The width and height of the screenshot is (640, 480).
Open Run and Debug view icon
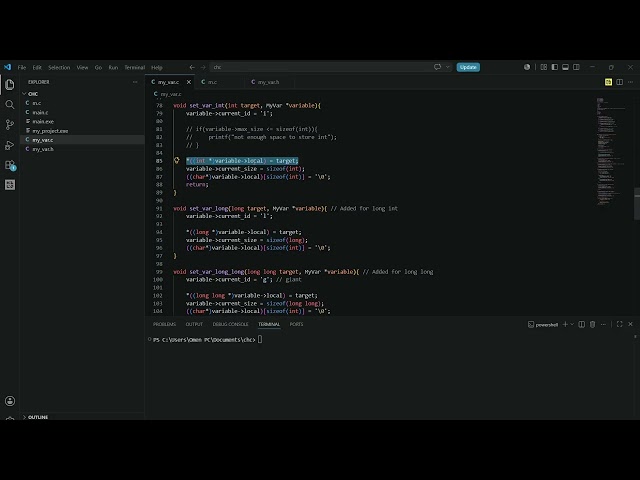tap(10, 145)
